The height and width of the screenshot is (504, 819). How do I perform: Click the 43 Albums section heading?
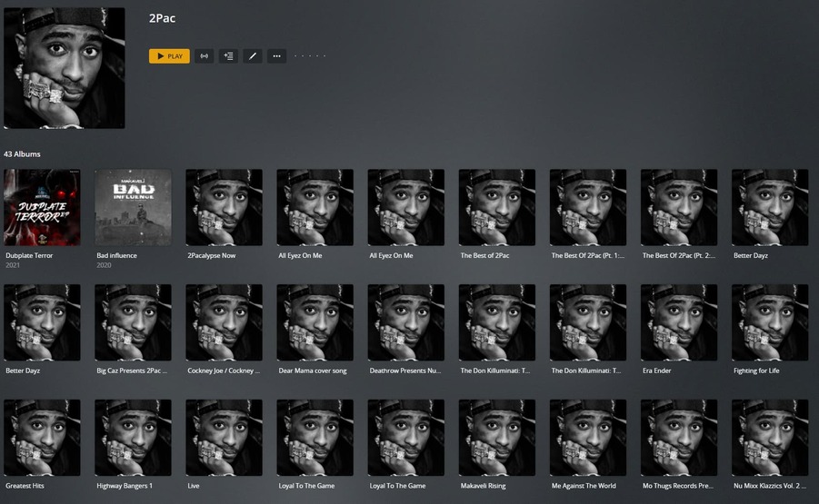click(x=22, y=153)
